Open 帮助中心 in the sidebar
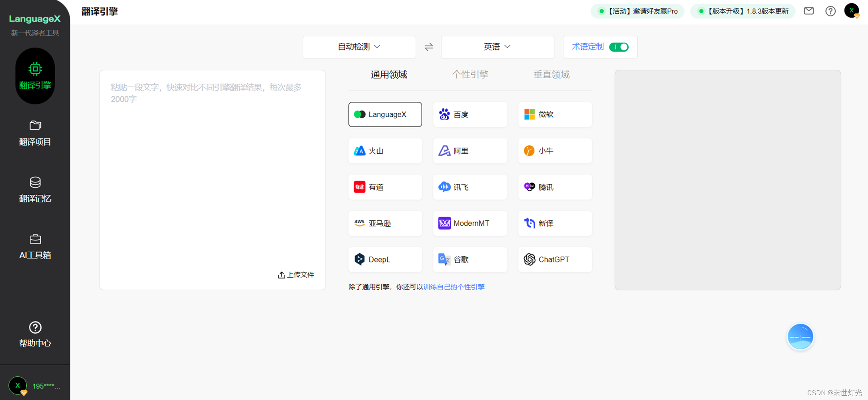The height and width of the screenshot is (400, 868). click(35, 334)
